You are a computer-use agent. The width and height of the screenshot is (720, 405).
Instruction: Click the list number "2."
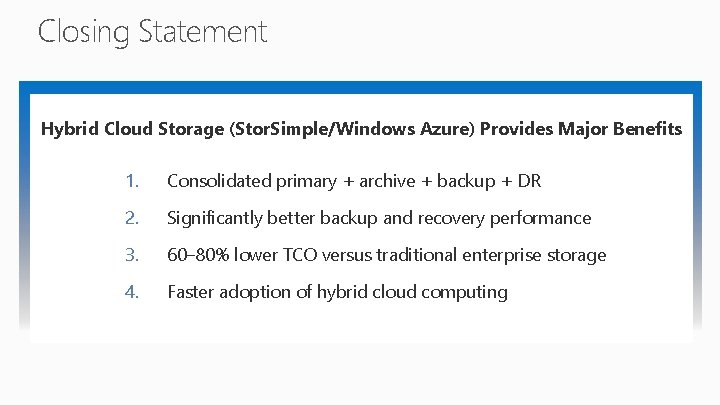click(132, 218)
